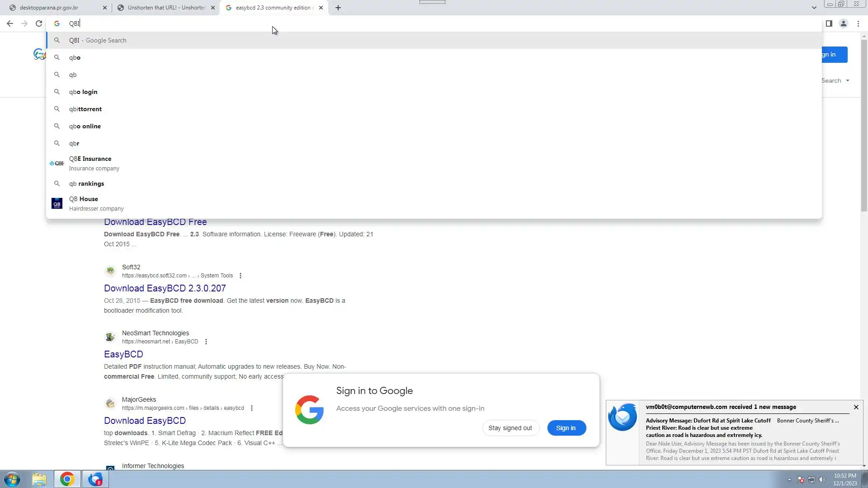The image size is (868, 488).
Task: Expand the tab search dropdown arrow
Action: (814, 8)
